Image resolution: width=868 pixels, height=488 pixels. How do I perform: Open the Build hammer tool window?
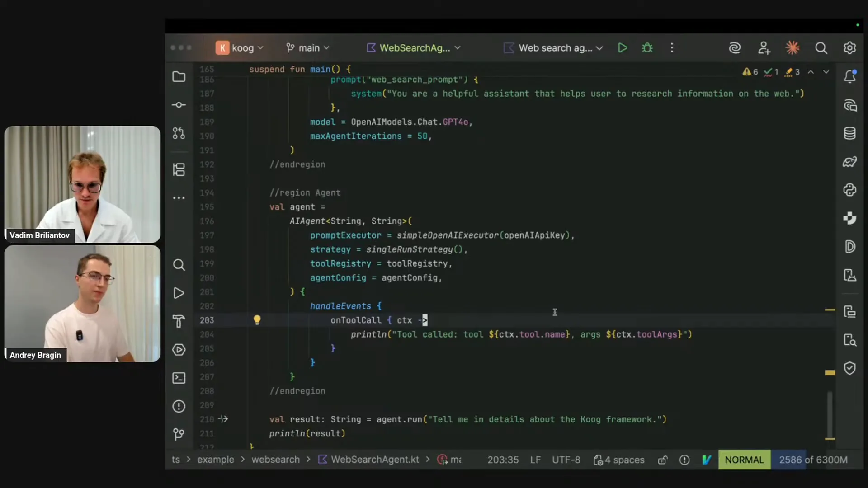click(179, 321)
